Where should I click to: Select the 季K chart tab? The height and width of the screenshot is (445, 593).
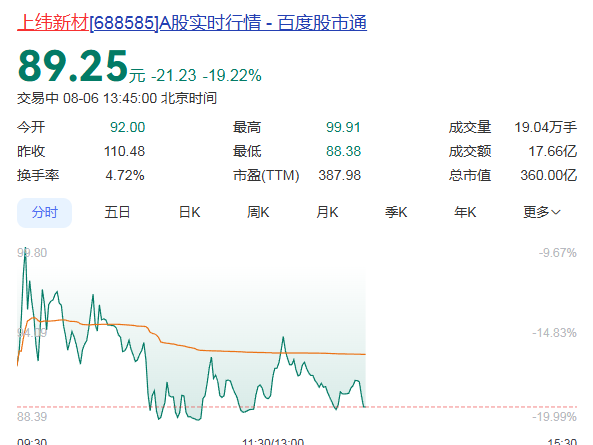[x=396, y=212]
